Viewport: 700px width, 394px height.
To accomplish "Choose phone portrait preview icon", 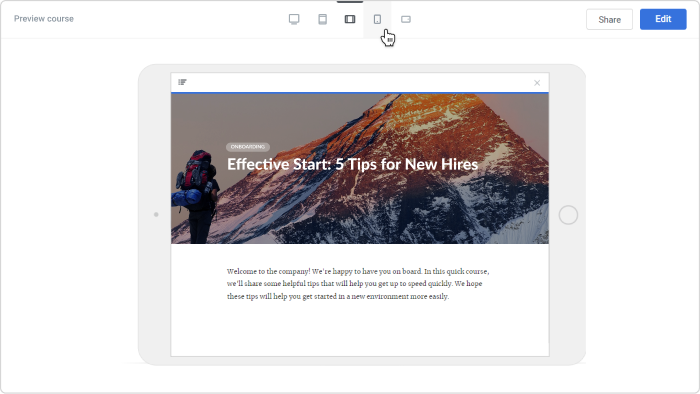I will (377, 19).
